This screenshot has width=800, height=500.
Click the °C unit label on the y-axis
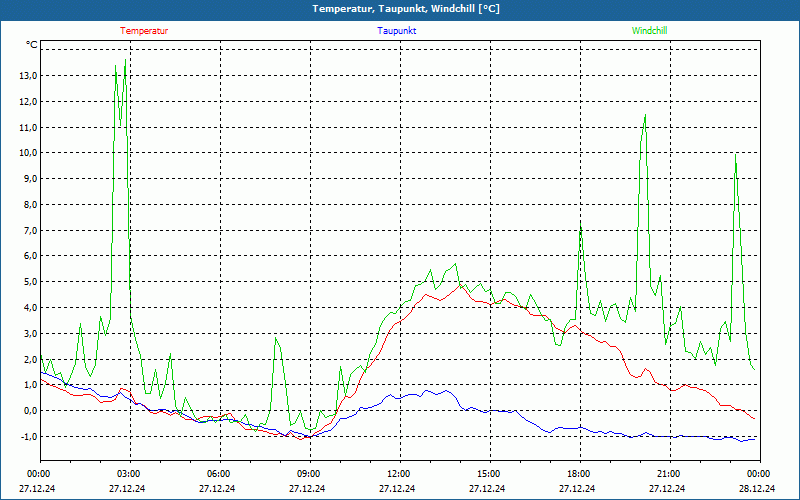(x=31, y=45)
